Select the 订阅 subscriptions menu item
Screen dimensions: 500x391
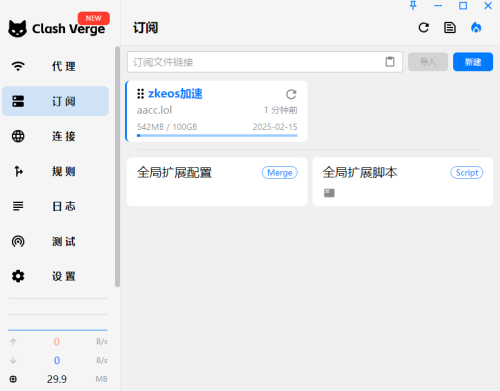(x=55, y=101)
